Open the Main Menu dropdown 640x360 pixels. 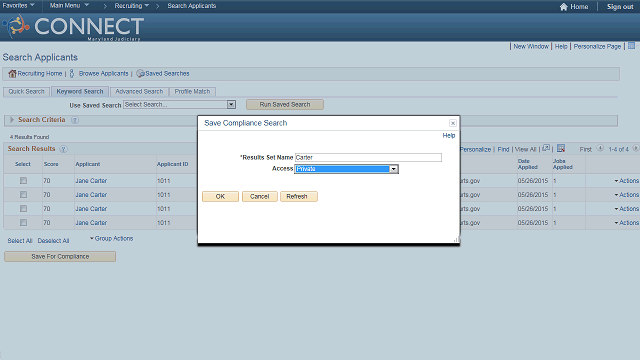(x=69, y=6)
